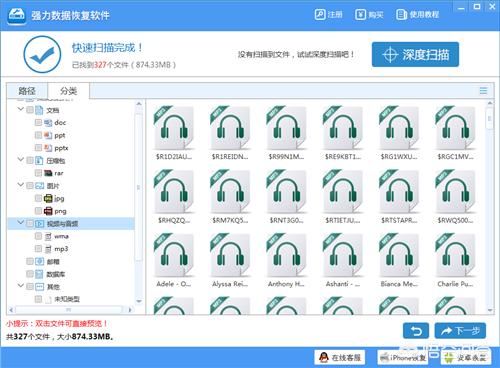Select the Ashanti mp3 file icon
The image size is (500, 368).
(343, 256)
